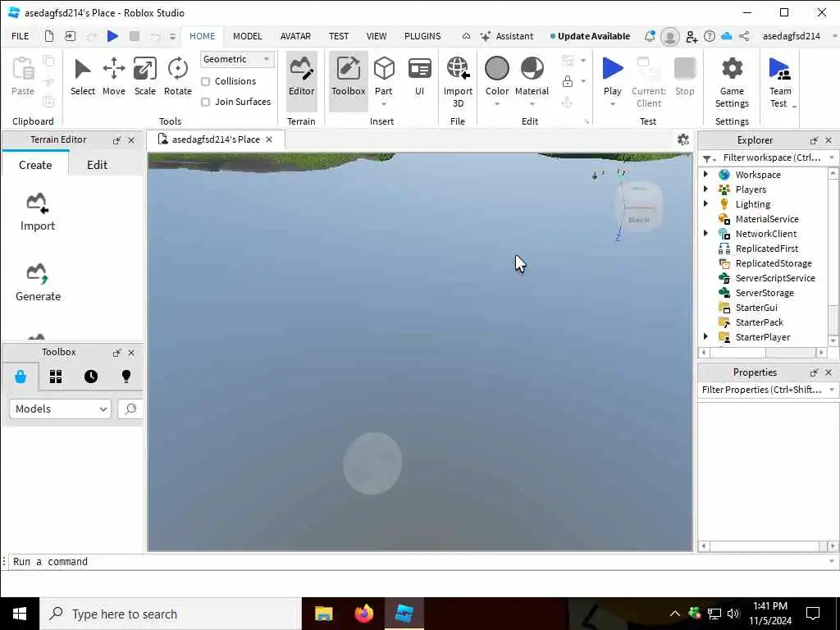Open Toolbox Marketplace bag tab
The height and width of the screenshot is (630, 840).
click(x=21, y=377)
